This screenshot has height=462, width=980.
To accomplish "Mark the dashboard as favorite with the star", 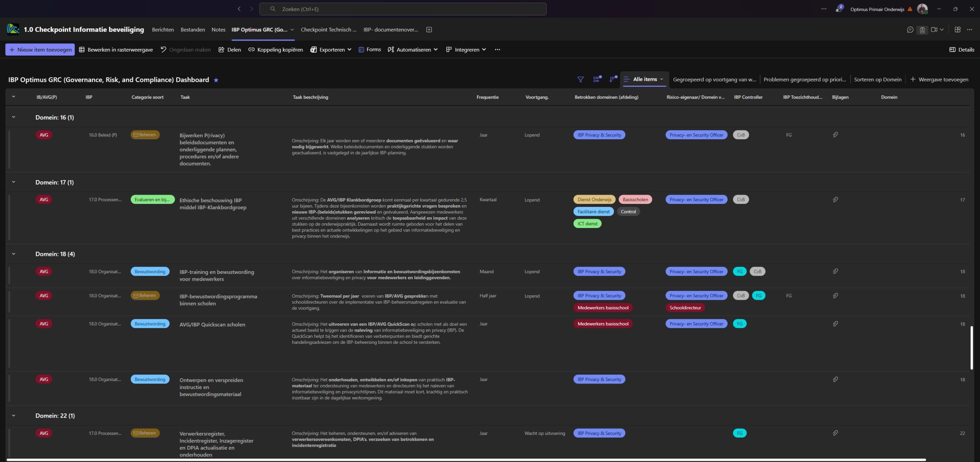I will (x=216, y=80).
